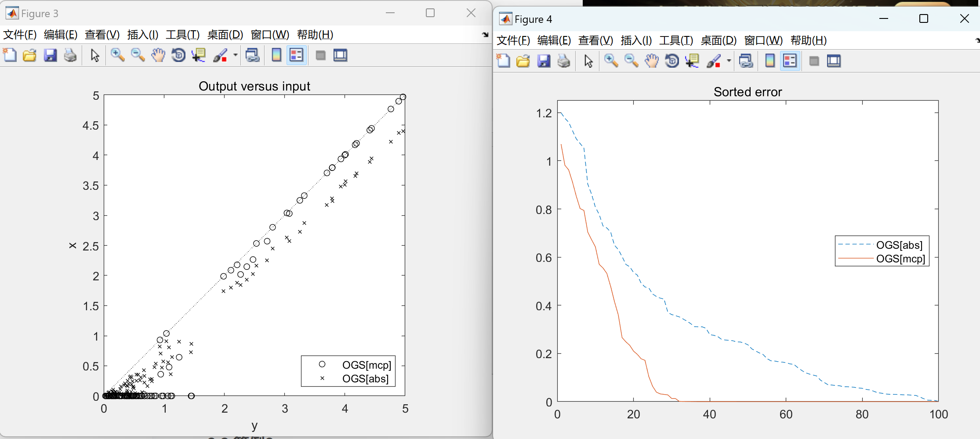Open 窗口(W) menu in Figure 4
Image resolution: width=980 pixels, height=439 pixels.
[x=763, y=40]
